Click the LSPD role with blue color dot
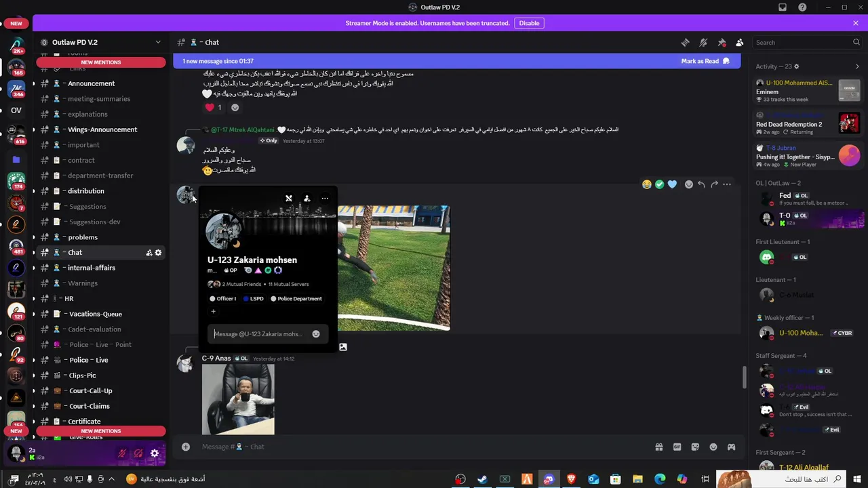The width and height of the screenshot is (868, 488). point(254,299)
